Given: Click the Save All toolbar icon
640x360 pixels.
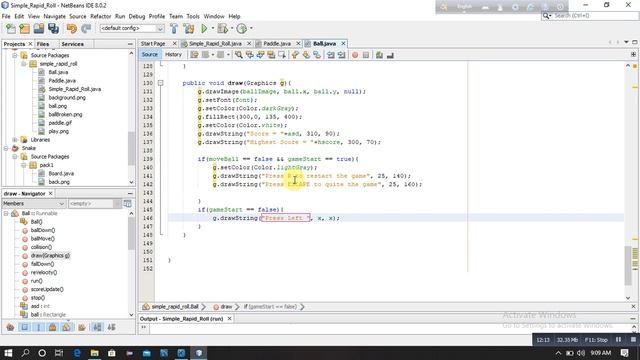Looking at the screenshot, I should tap(53, 29).
